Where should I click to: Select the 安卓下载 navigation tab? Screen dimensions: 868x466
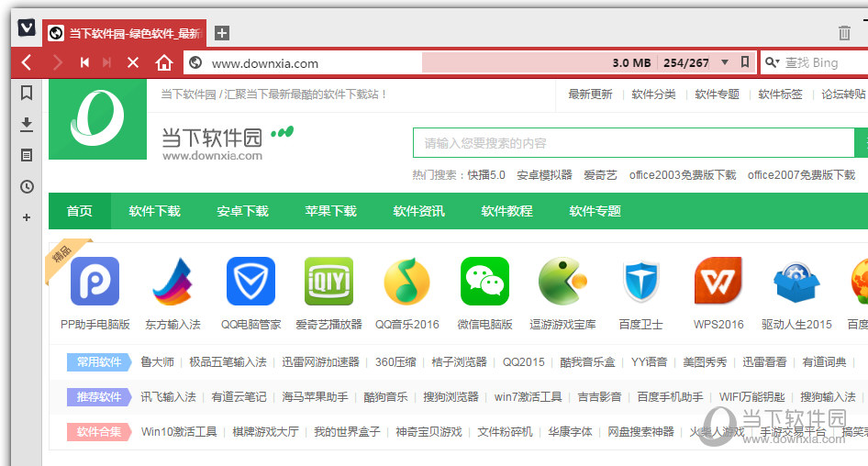(242, 211)
